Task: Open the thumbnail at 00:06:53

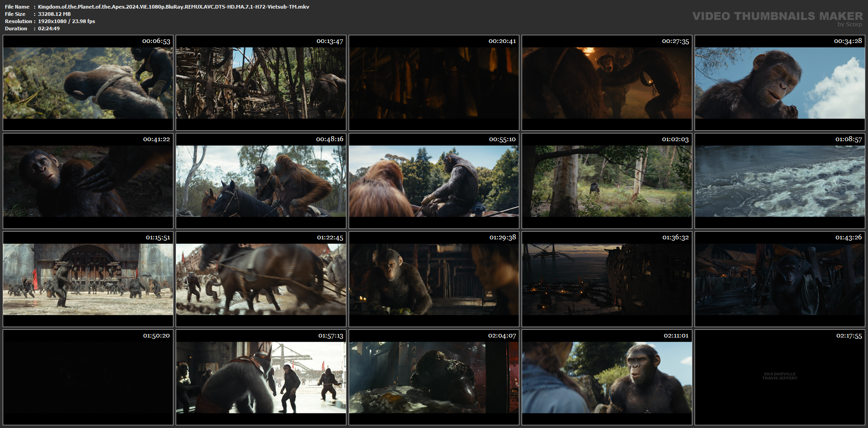Action: click(x=88, y=83)
